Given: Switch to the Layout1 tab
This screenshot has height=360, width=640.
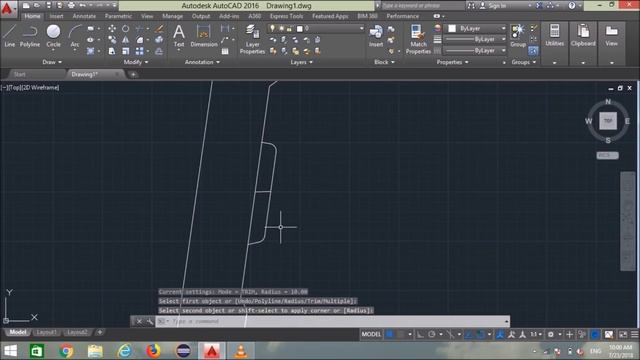Looking at the screenshot, I should coord(46,332).
